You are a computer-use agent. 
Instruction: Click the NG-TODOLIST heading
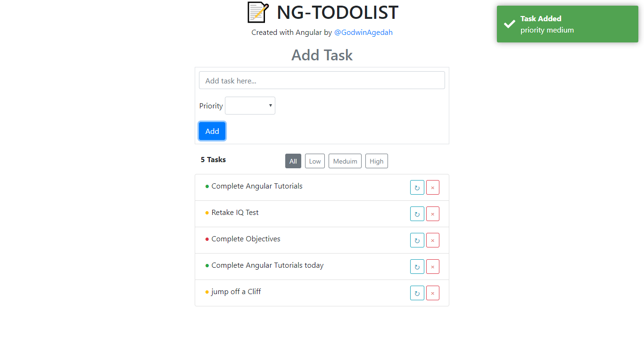(x=338, y=12)
